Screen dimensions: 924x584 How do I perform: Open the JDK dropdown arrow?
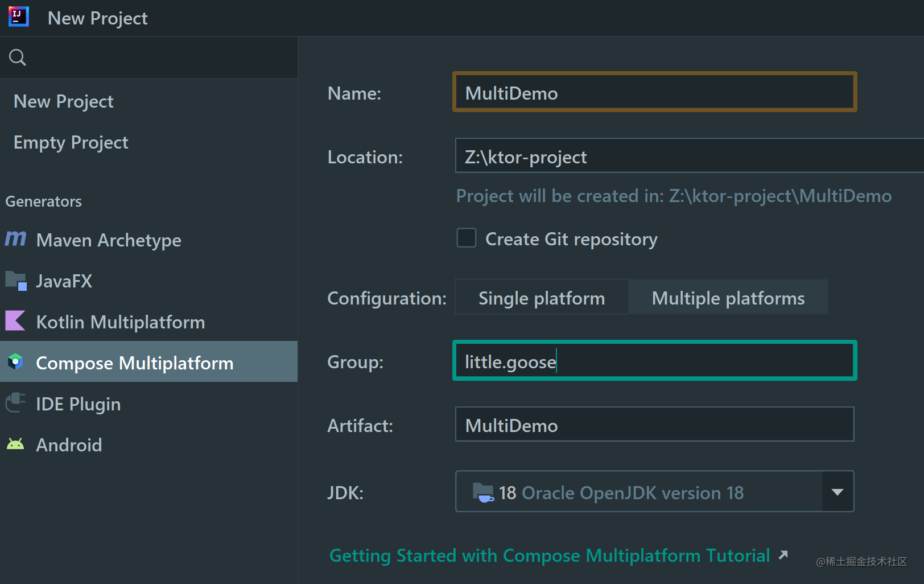pos(837,492)
